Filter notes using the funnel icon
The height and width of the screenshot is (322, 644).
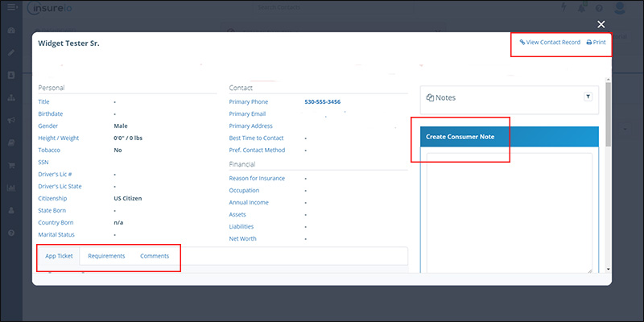point(588,97)
